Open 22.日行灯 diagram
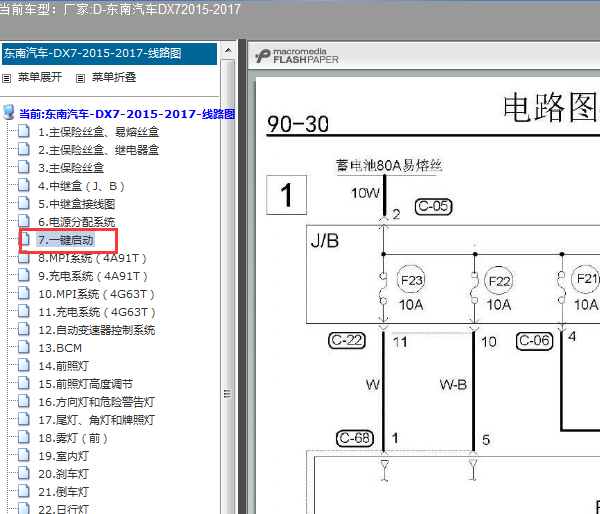 (64, 509)
